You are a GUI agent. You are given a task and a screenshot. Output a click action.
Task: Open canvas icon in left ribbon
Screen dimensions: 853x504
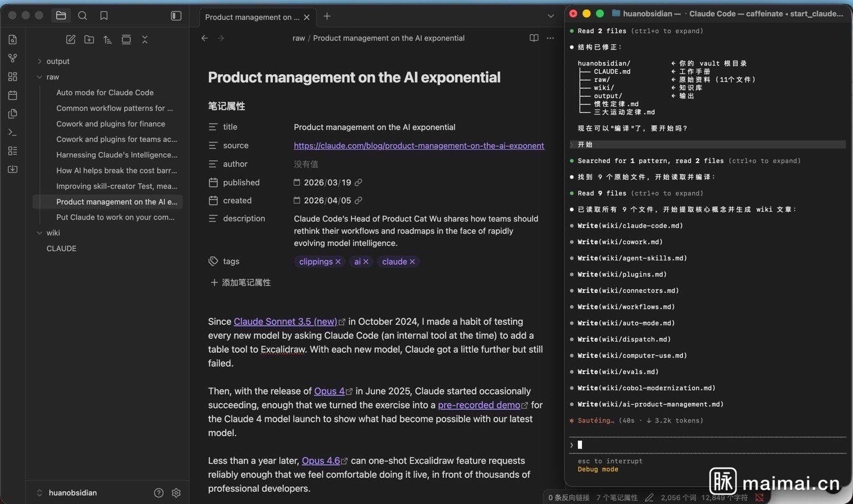click(x=13, y=77)
